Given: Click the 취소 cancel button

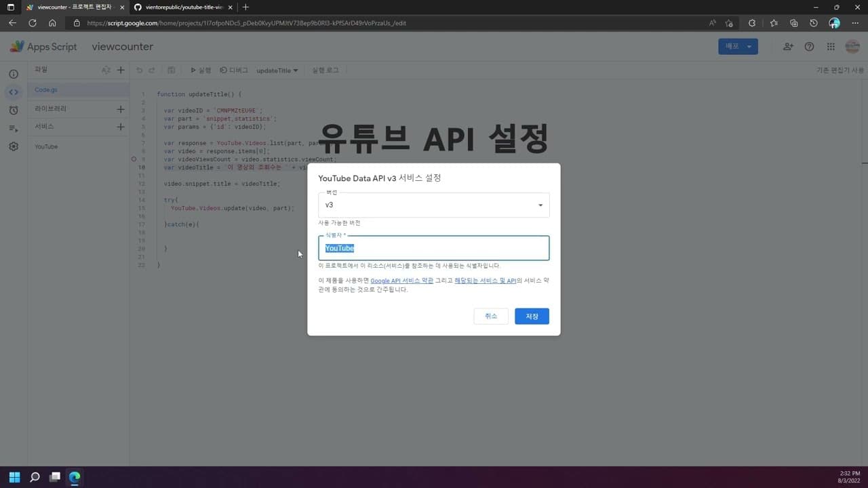Looking at the screenshot, I should (x=491, y=316).
